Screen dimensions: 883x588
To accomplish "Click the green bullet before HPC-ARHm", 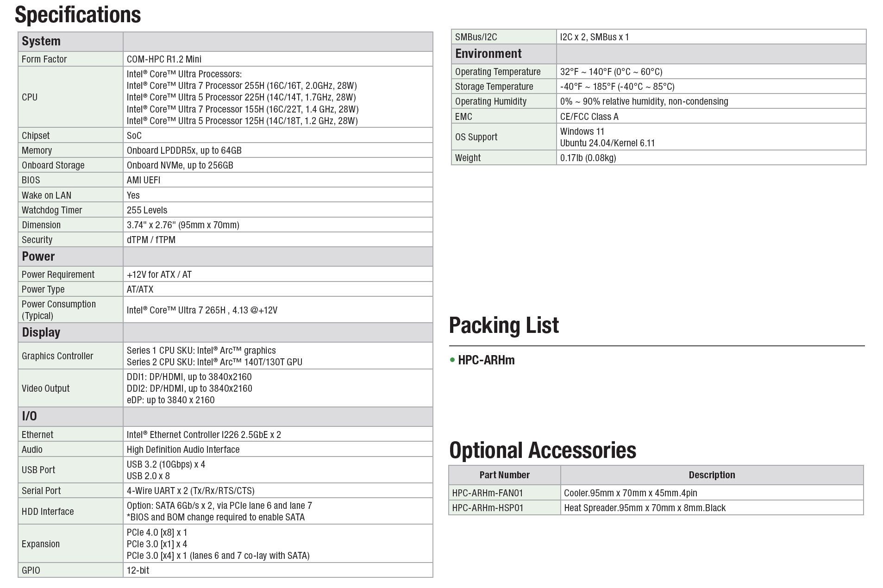I will (x=452, y=360).
